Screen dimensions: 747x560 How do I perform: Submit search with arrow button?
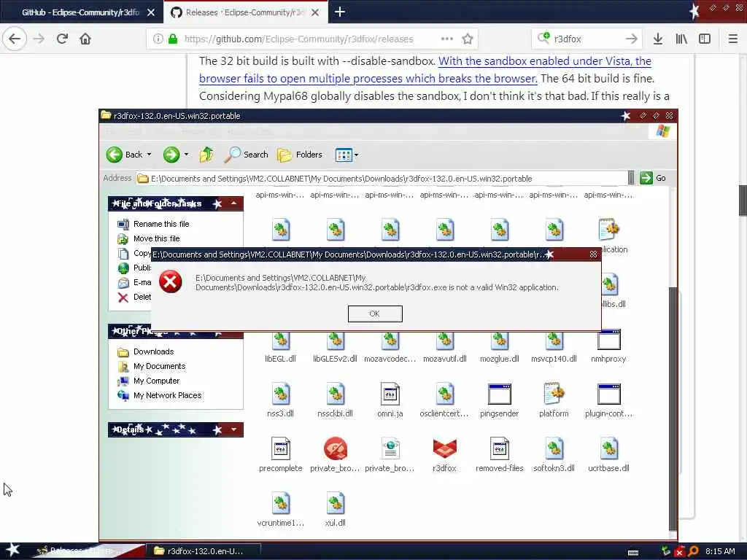tap(631, 39)
